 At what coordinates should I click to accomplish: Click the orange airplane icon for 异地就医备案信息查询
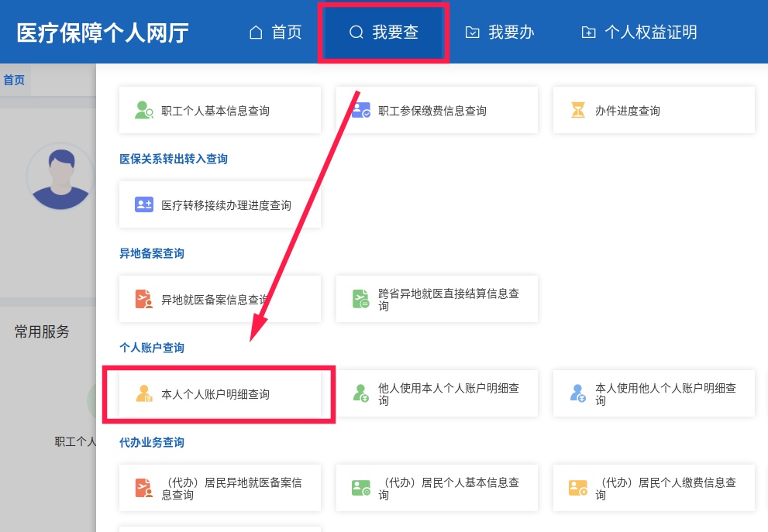tap(144, 299)
